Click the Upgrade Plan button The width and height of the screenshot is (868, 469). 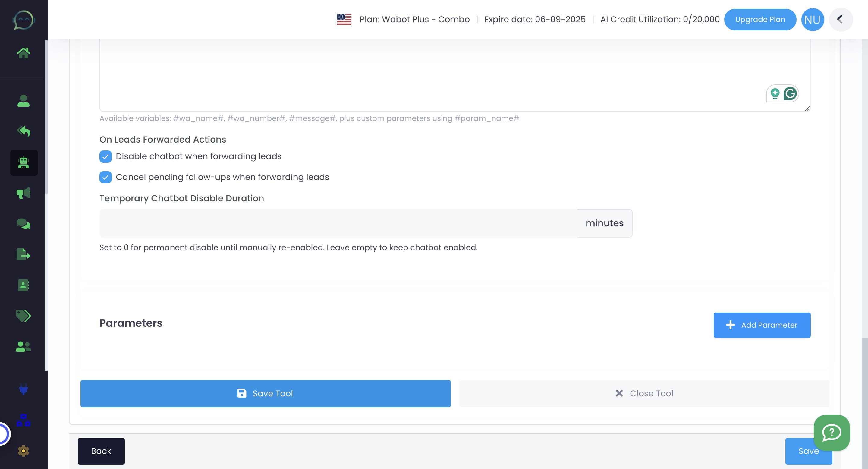click(x=760, y=19)
